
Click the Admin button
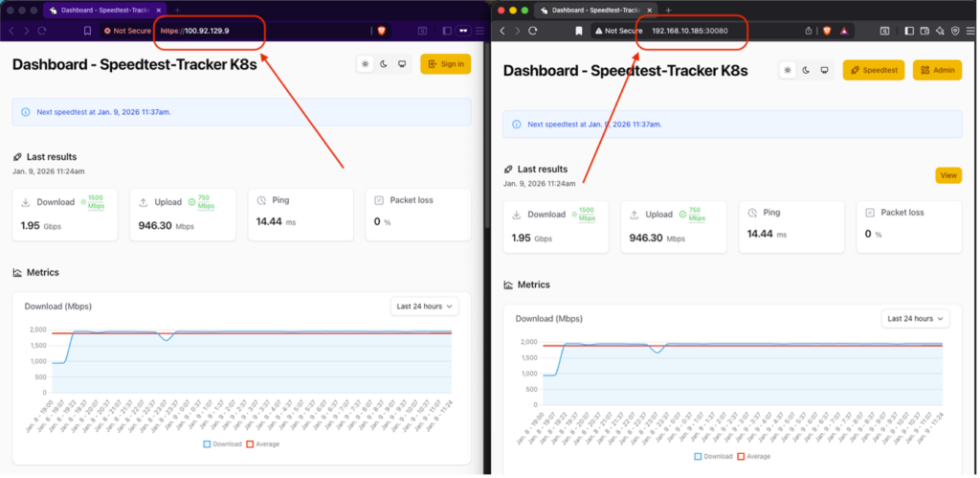937,70
